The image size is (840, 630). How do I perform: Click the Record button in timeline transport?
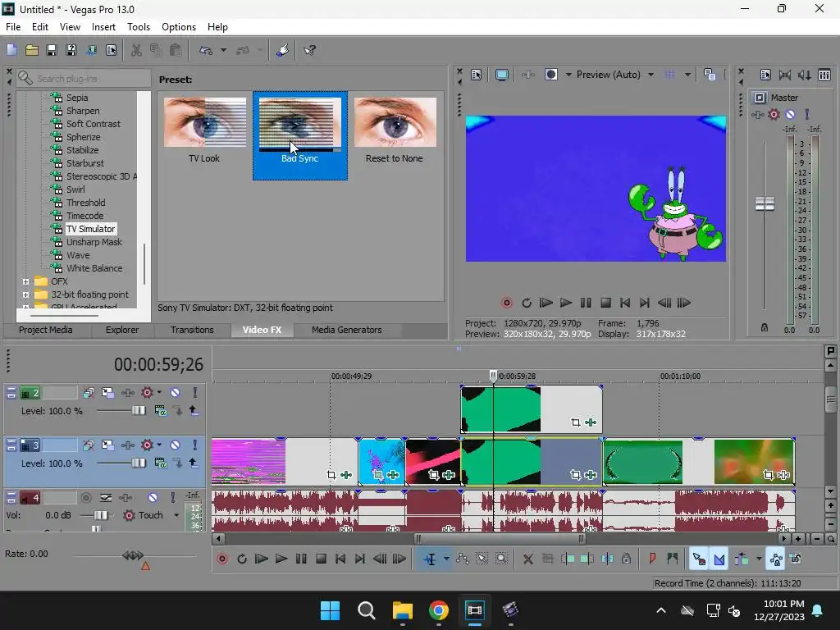pos(222,559)
